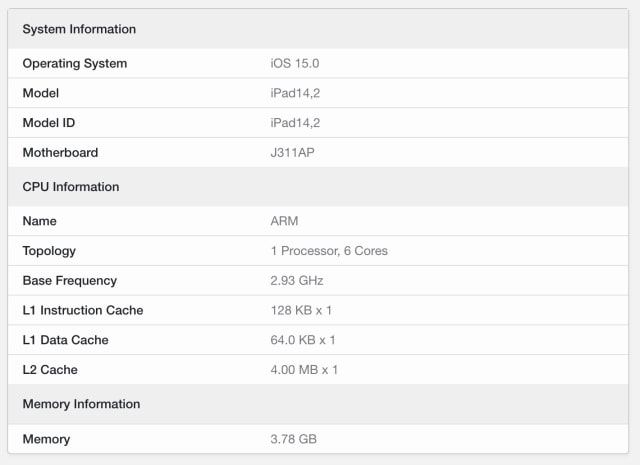
Task: Select the Operating System row label
Action: (x=75, y=64)
